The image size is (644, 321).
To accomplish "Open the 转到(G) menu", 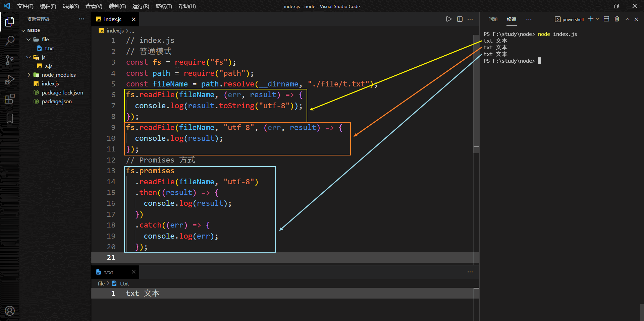I will point(117,6).
